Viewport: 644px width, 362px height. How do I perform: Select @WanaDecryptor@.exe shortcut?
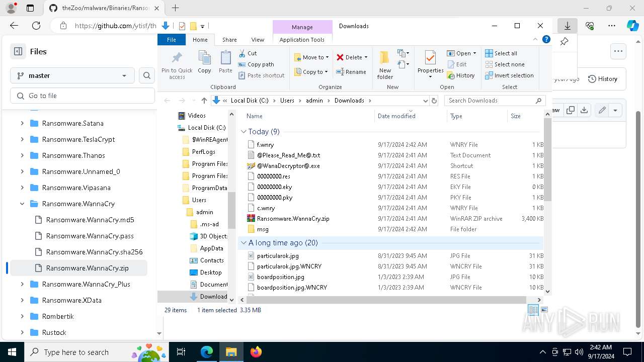pyautogui.click(x=288, y=166)
